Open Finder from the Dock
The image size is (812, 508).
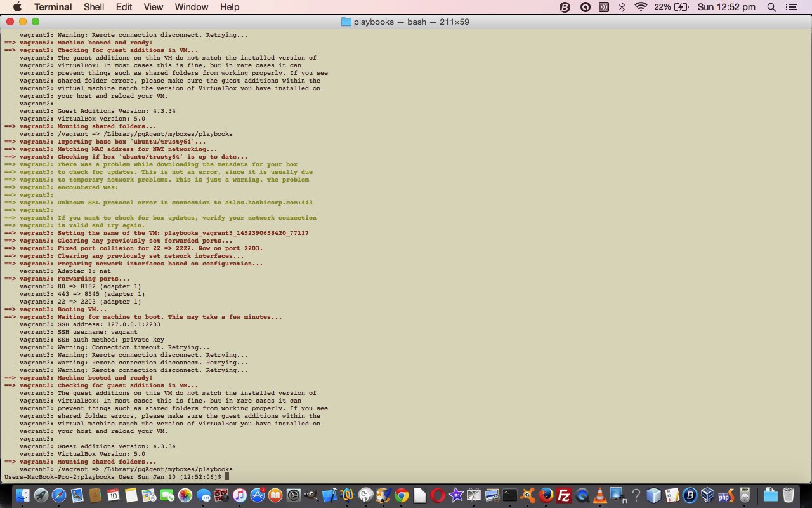pyautogui.click(x=23, y=495)
